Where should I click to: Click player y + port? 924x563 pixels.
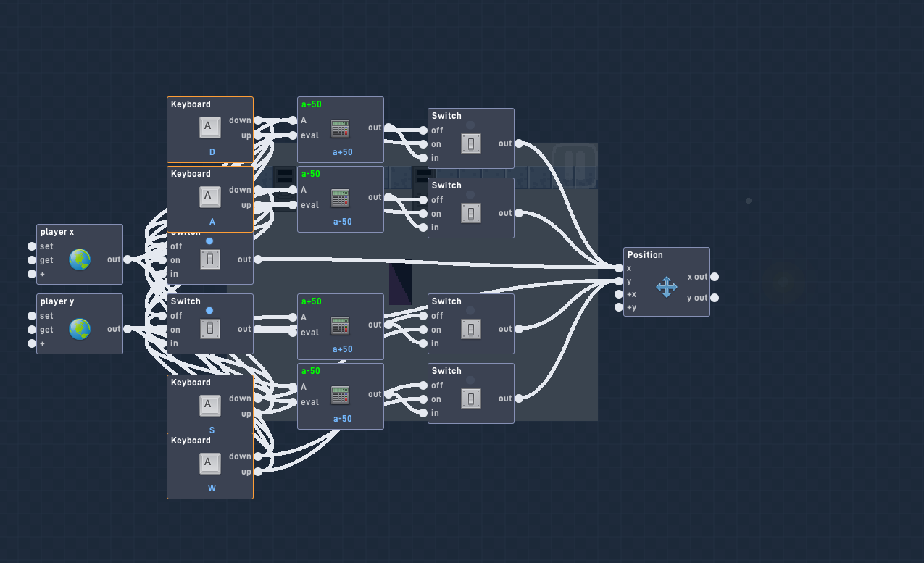pyautogui.click(x=32, y=343)
